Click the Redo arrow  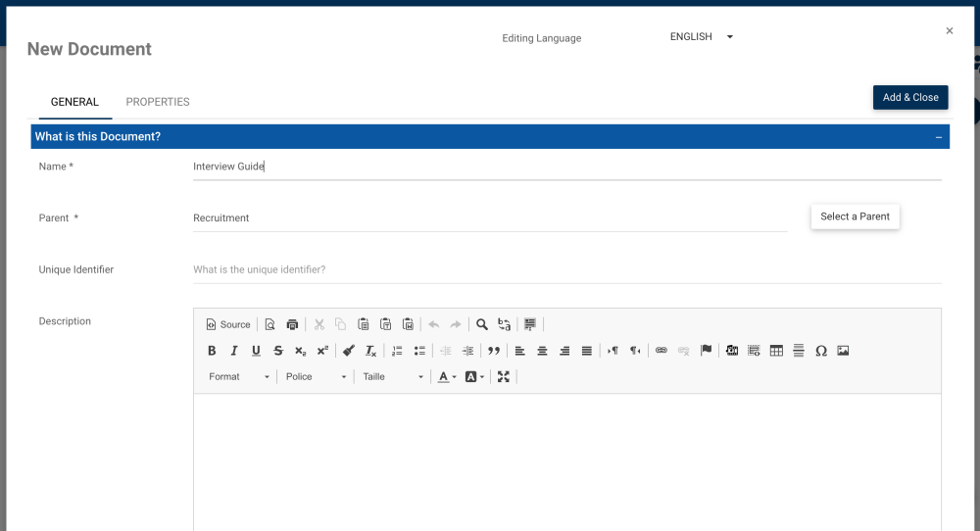pos(456,324)
